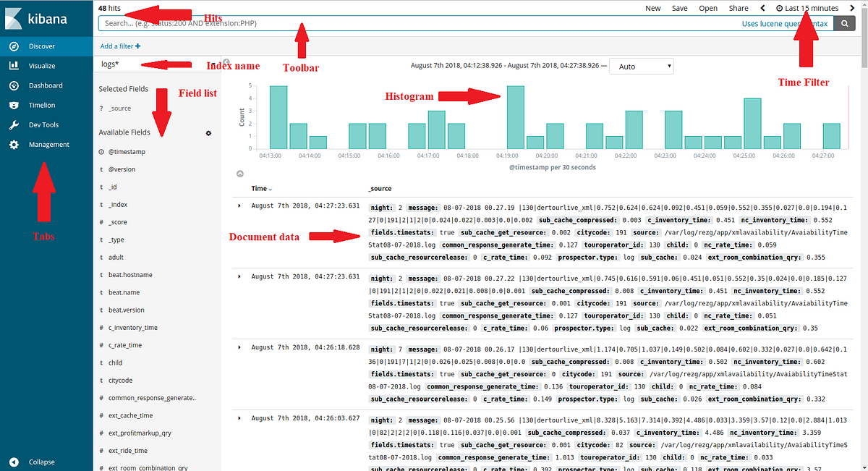Click the search magnifier button
The image size is (868, 471).
pos(844,22)
